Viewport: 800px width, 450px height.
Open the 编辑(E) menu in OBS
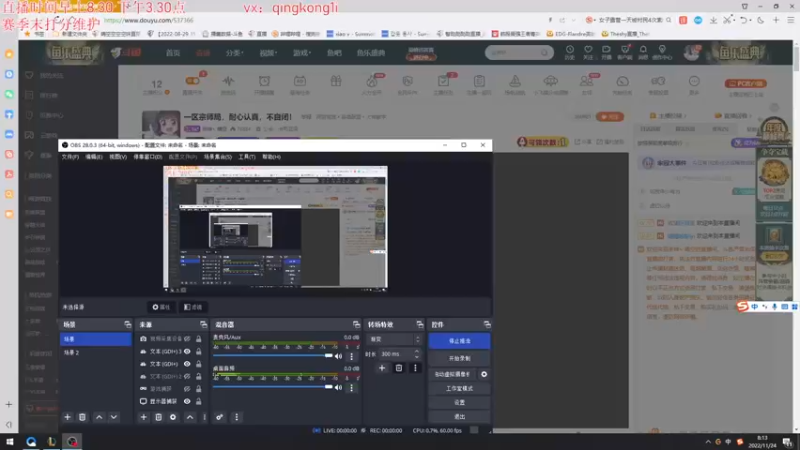94,157
